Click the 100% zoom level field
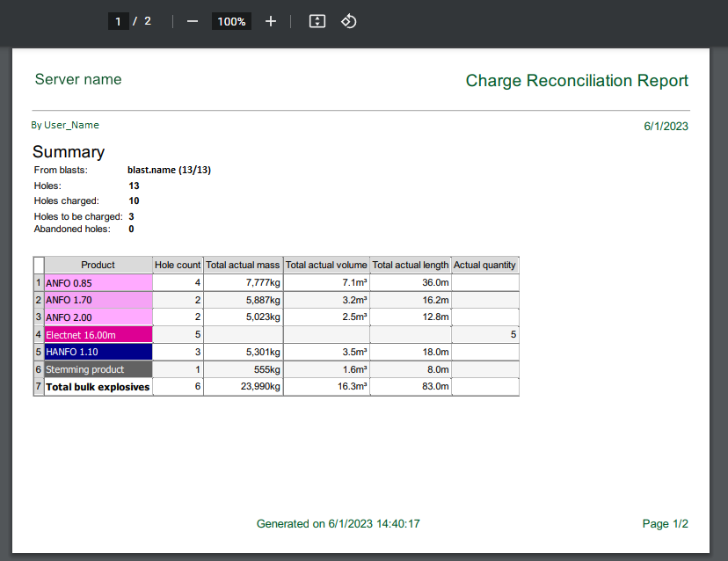 point(231,21)
